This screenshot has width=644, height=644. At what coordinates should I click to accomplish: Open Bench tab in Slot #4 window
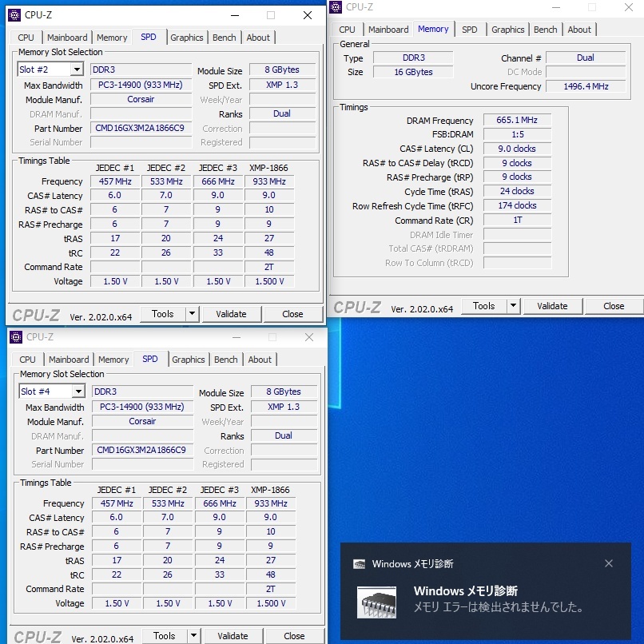[226, 360]
